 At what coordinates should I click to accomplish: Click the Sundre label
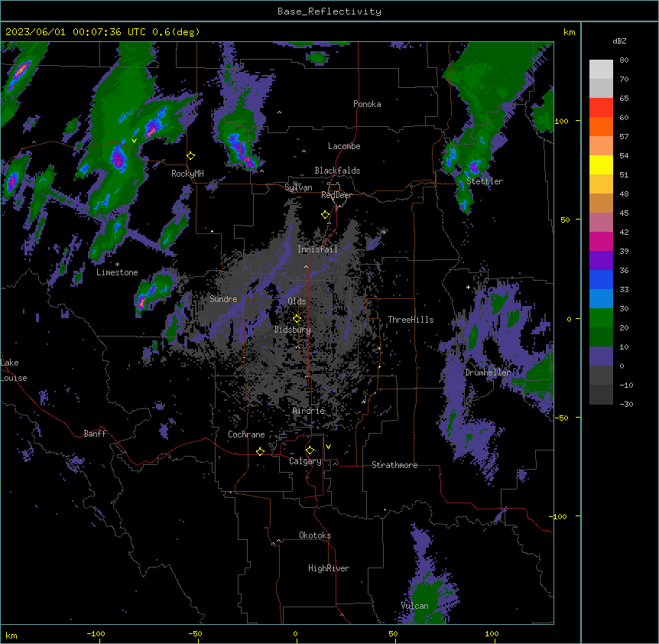click(x=223, y=299)
